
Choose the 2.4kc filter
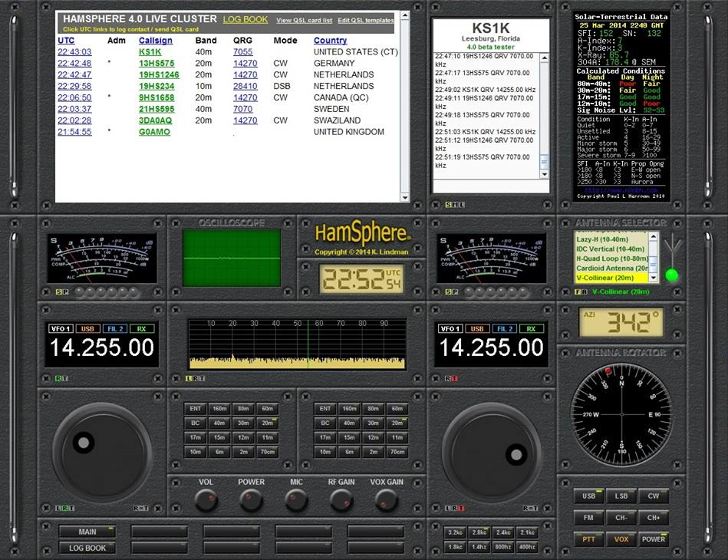click(503, 532)
